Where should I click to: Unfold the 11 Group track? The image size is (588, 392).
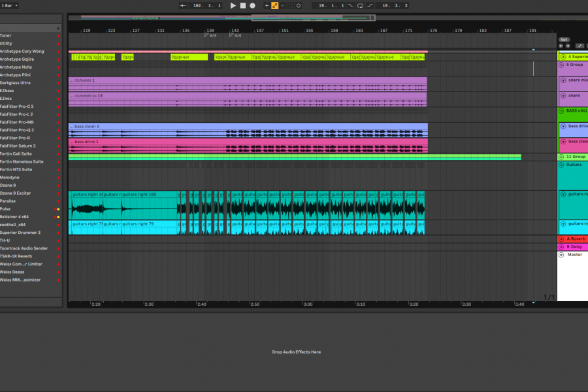(562, 157)
